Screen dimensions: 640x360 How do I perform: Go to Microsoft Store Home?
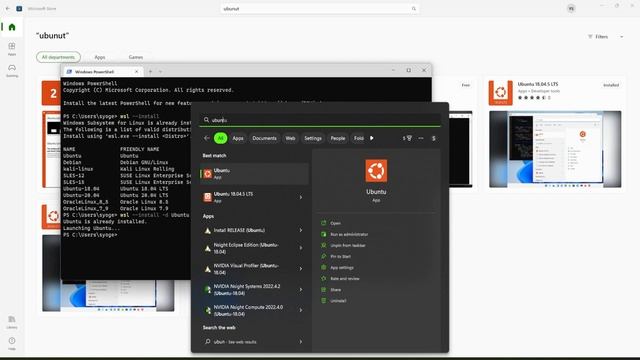(12, 27)
